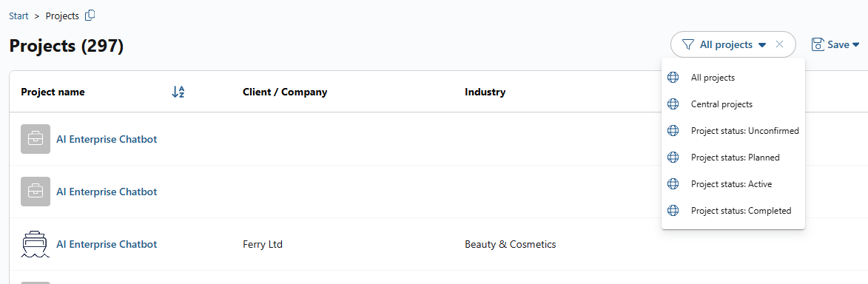Sort projects by name A to Z
This screenshot has width=868, height=284.
178,92
